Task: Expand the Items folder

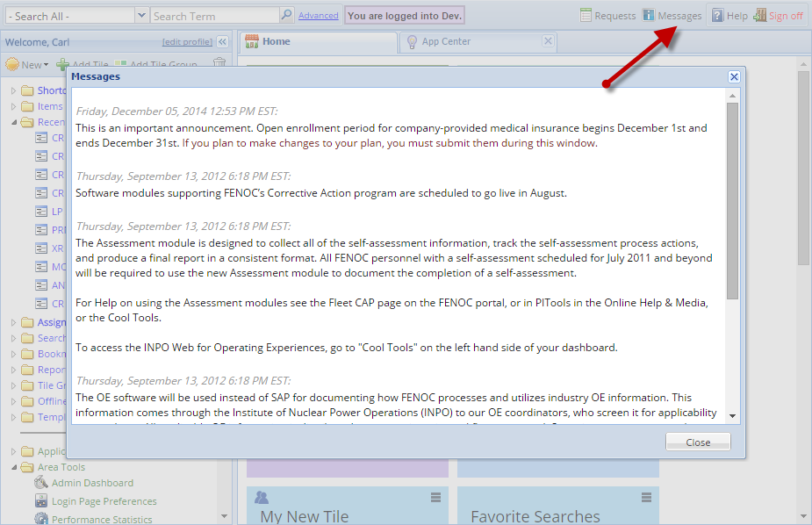Action: (x=13, y=106)
